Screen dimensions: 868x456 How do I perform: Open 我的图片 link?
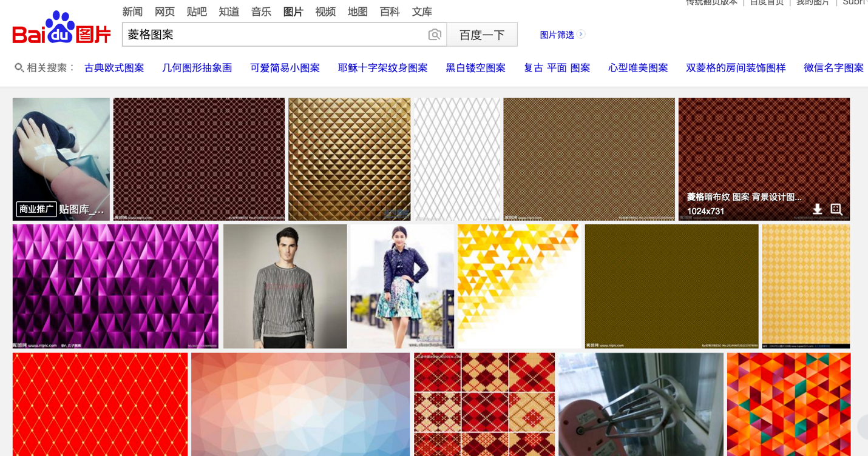813,2
